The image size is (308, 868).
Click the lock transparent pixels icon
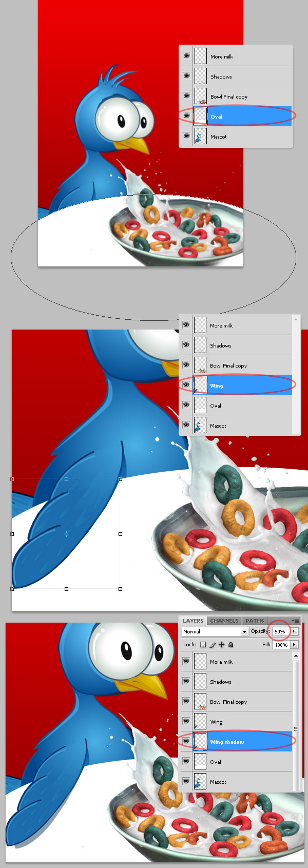tap(203, 645)
